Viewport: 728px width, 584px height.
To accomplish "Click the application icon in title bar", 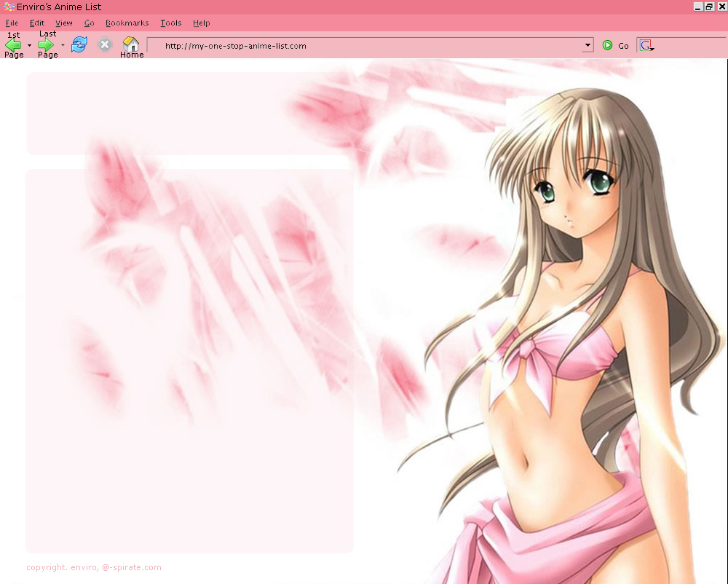I will click(8, 7).
